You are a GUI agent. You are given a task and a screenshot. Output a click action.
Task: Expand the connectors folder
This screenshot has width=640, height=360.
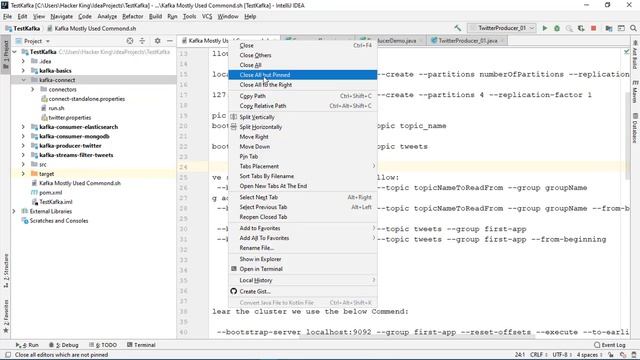point(33,89)
